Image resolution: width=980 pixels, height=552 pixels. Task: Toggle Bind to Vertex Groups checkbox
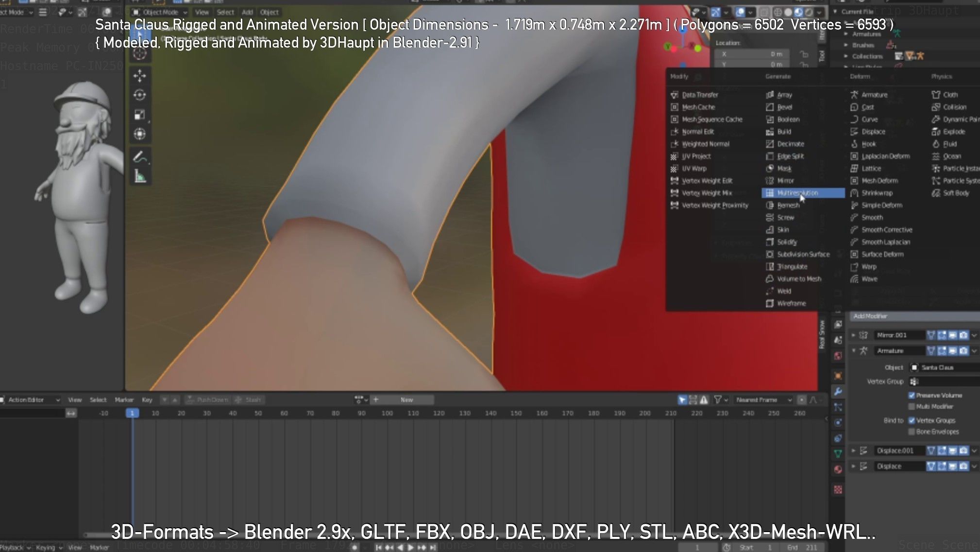click(912, 420)
